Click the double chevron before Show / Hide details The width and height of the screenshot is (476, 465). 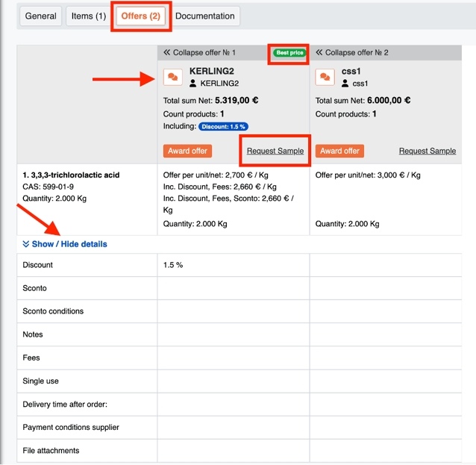click(26, 244)
